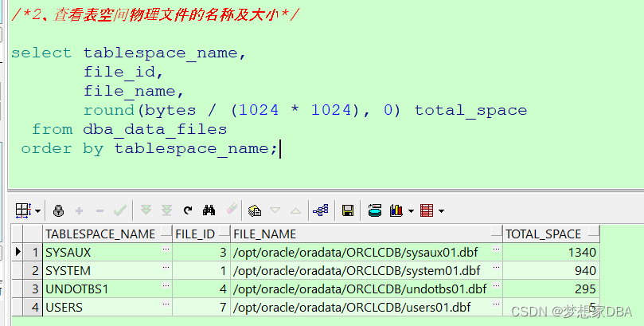
Task: Open ellipsis editor for sysaux01.dbf file name
Action: (x=496, y=249)
